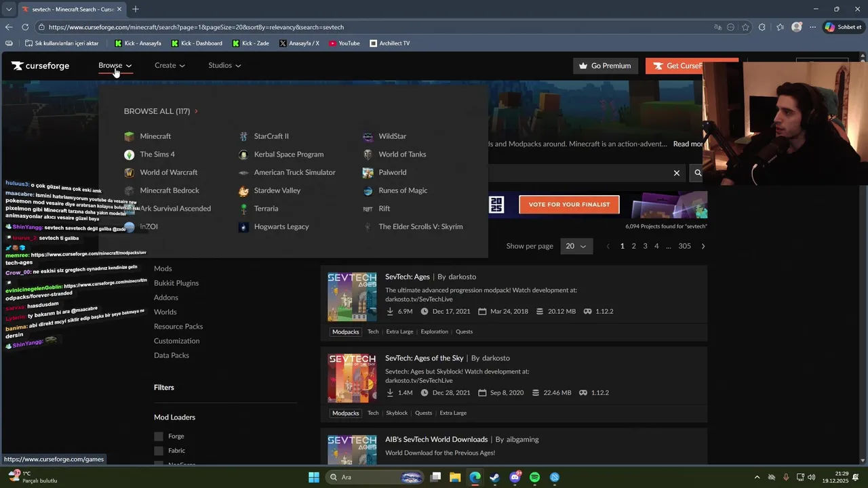Clear the search field X
Image resolution: width=868 pixels, height=488 pixels.
click(676, 173)
